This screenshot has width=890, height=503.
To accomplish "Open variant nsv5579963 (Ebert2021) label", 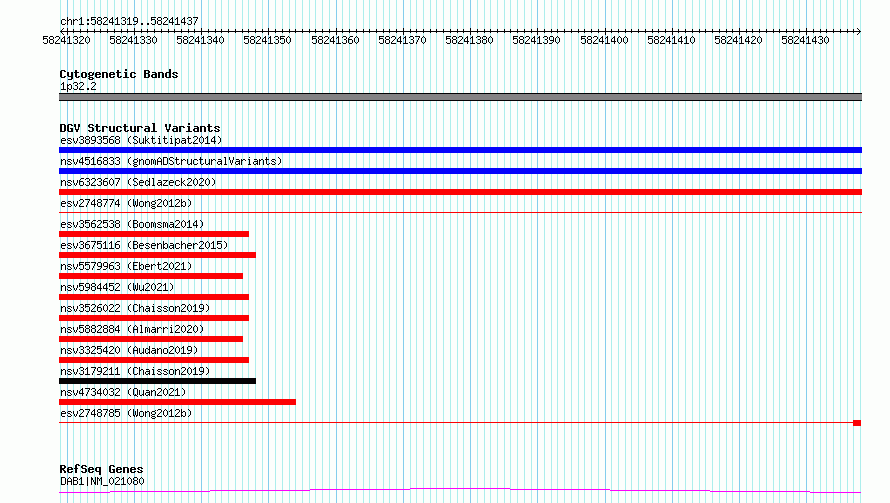I will click(x=126, y=266).
